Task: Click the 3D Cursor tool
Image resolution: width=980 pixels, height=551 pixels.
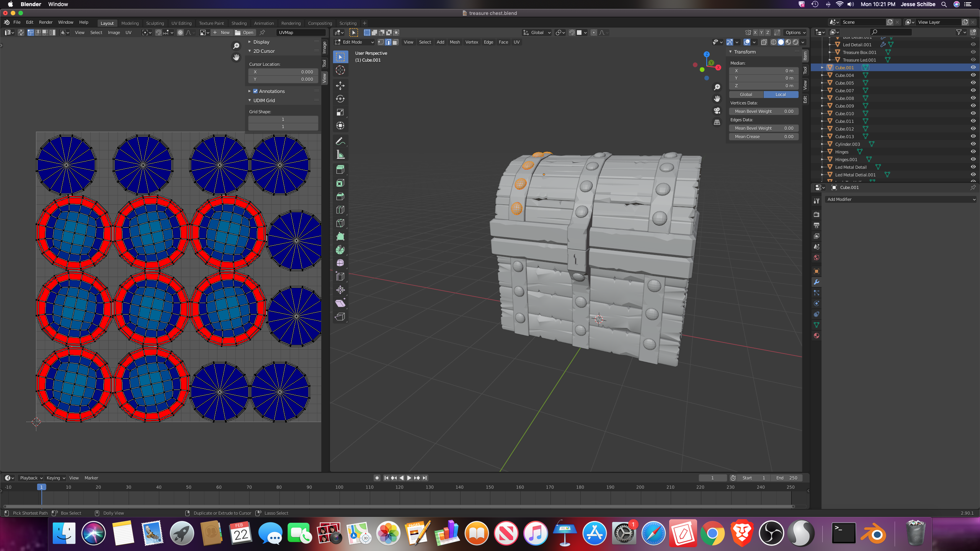Action: 340,70
